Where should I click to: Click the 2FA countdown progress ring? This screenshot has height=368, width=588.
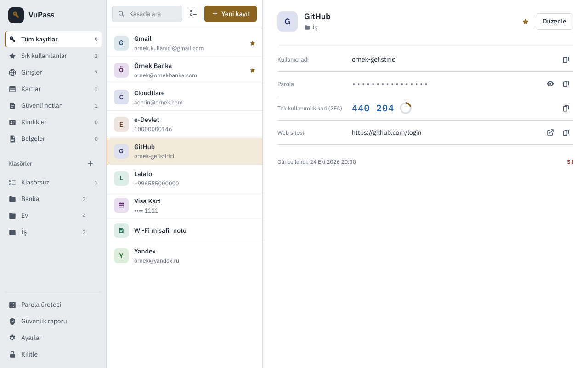[406, 108]
